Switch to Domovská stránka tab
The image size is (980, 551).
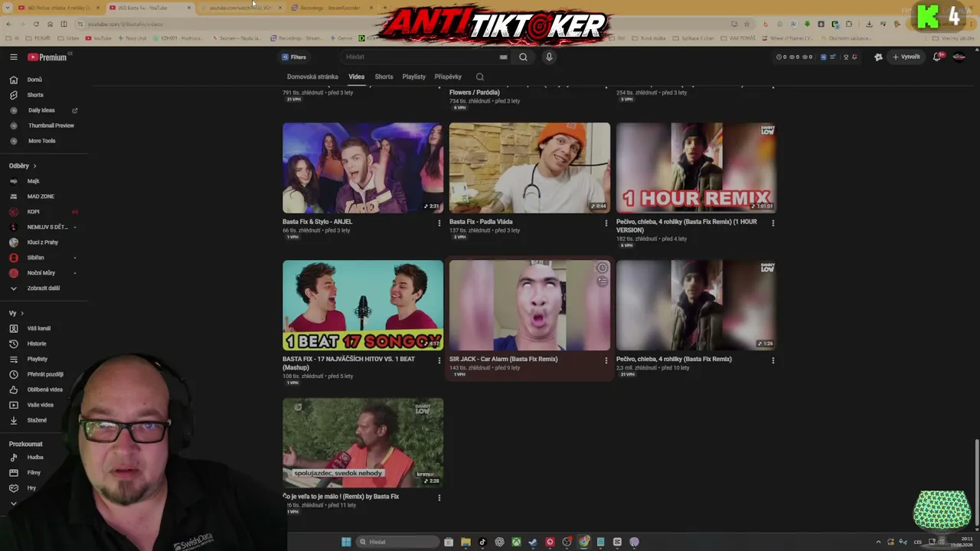pyautogui.click(x=312, y=77)
